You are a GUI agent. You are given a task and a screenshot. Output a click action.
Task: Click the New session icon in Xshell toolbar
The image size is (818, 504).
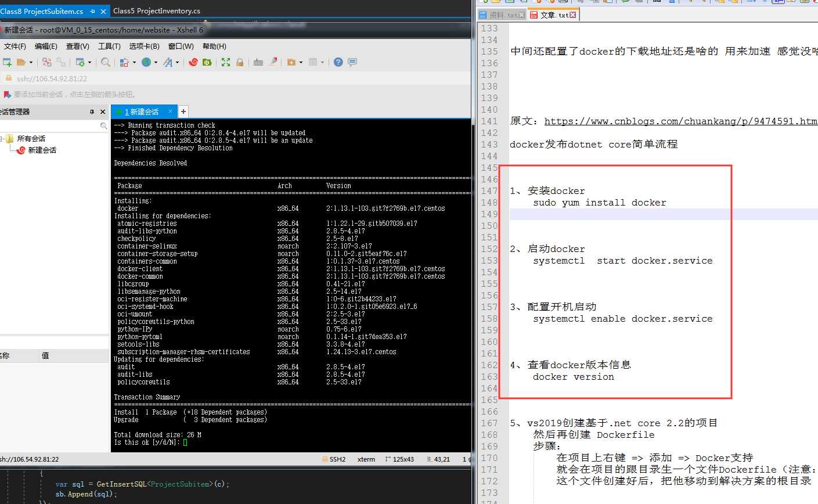(7, 62)
